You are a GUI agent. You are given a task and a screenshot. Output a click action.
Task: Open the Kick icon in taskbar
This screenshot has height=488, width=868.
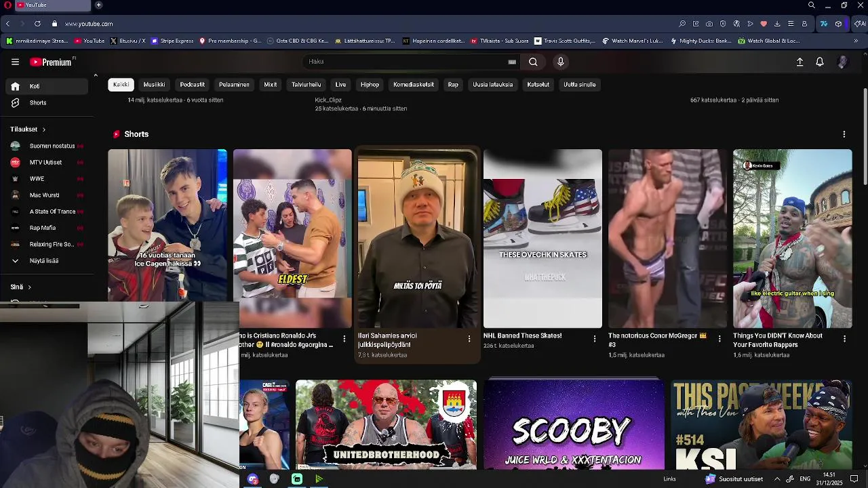tap(296, 479)
